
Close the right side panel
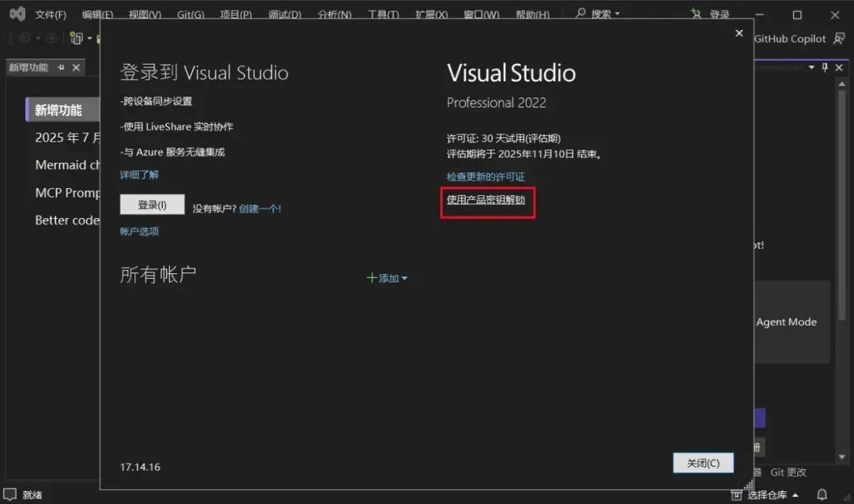pyautogui.click(x=839, y=67)
